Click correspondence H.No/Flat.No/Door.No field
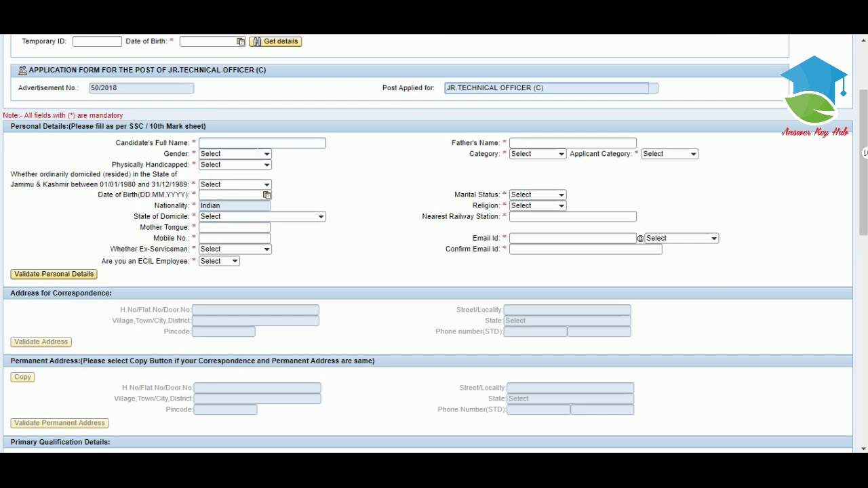 255,310
